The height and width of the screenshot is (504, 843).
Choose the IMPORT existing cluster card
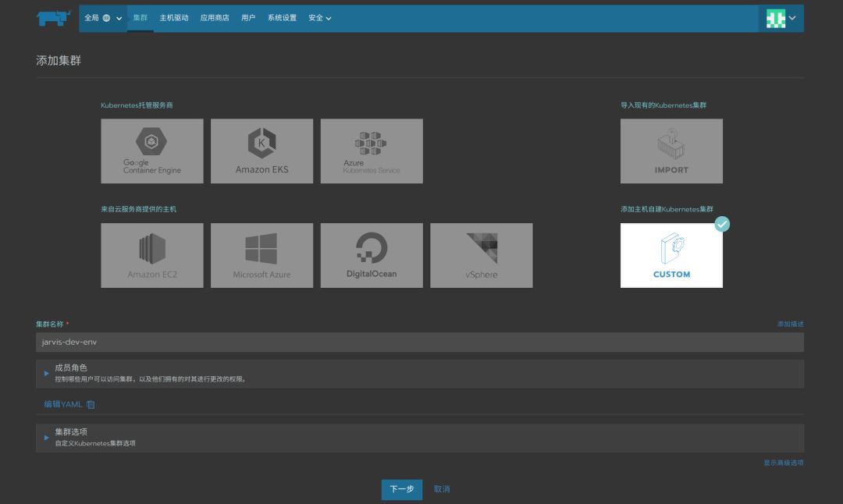[671, 151]
